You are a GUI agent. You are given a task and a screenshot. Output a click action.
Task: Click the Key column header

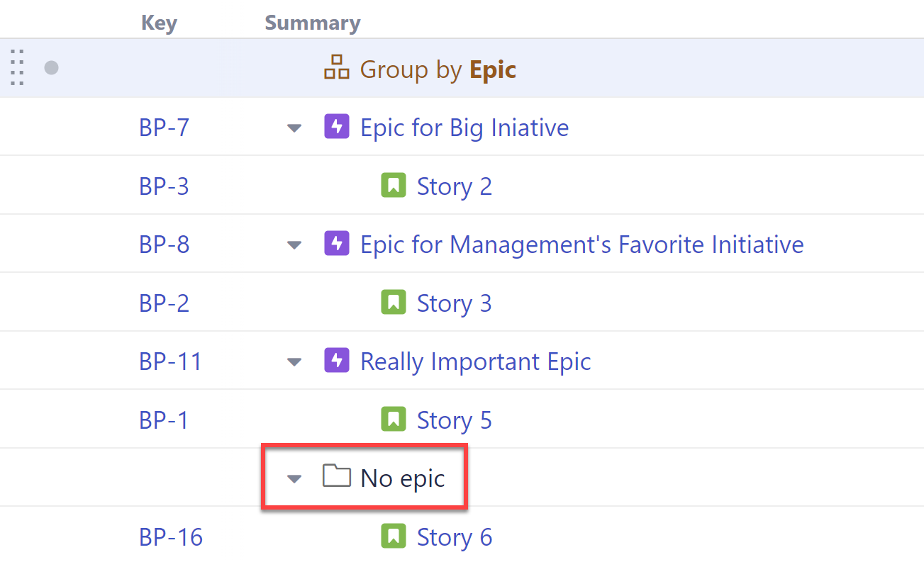[x=159, y=22]
